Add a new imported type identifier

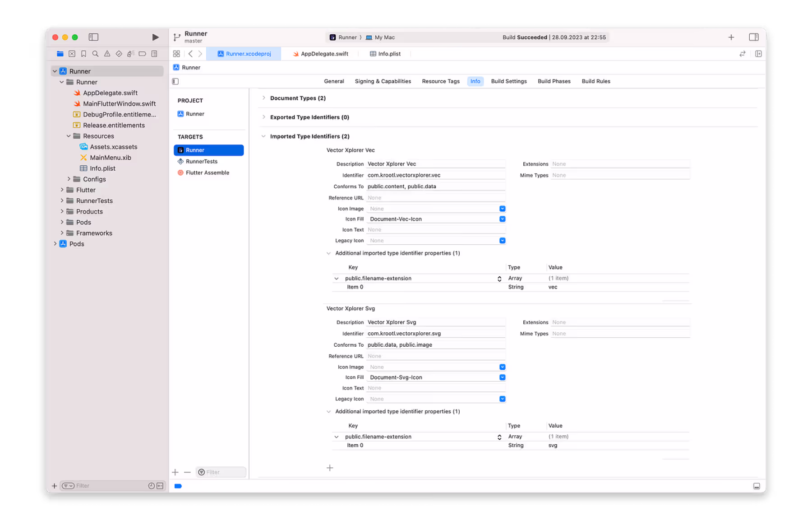pos(330,468)
